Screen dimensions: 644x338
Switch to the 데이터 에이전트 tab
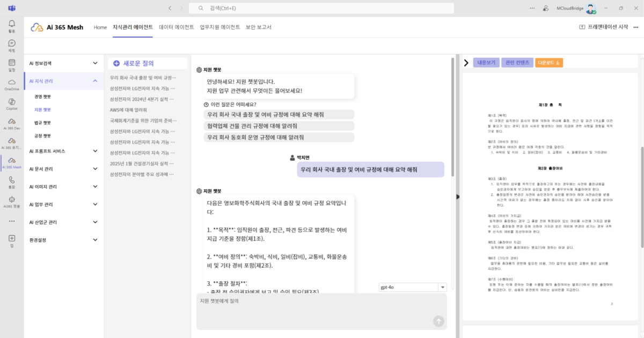coord(177,27)
